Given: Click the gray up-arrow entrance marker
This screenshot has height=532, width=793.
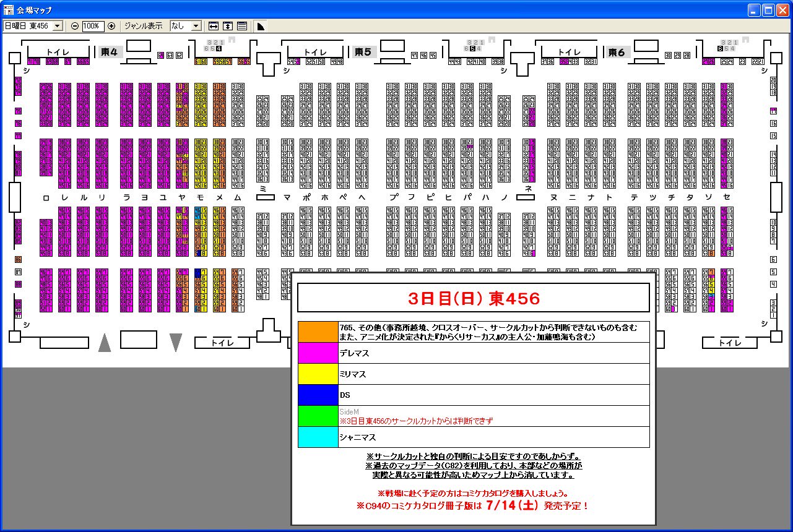Looking at the screenshot, I should [105, 342].
